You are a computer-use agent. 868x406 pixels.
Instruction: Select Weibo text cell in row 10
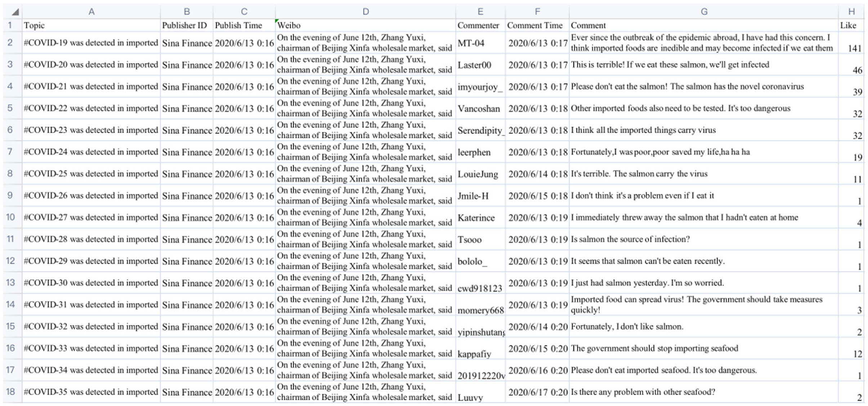pyautogui.click(x=366, y=217)
